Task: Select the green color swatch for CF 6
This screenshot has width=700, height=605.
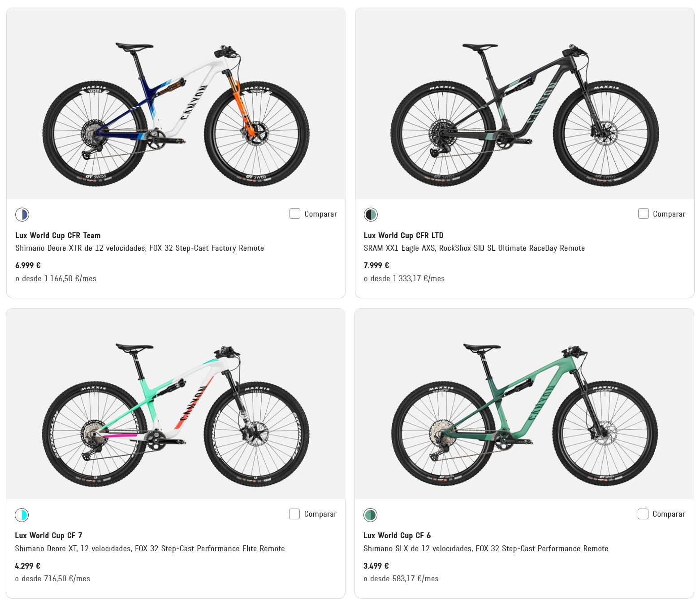Action: click(x=370, y=514)
